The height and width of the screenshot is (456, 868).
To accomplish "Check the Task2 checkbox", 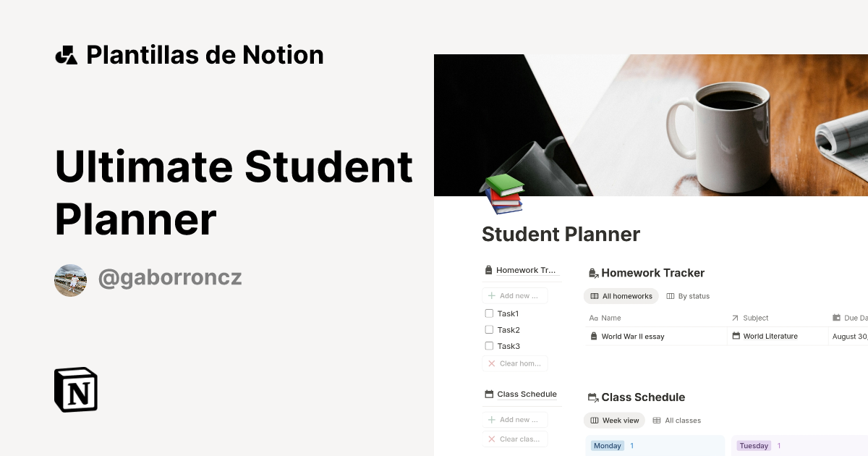I will point(489,329).
